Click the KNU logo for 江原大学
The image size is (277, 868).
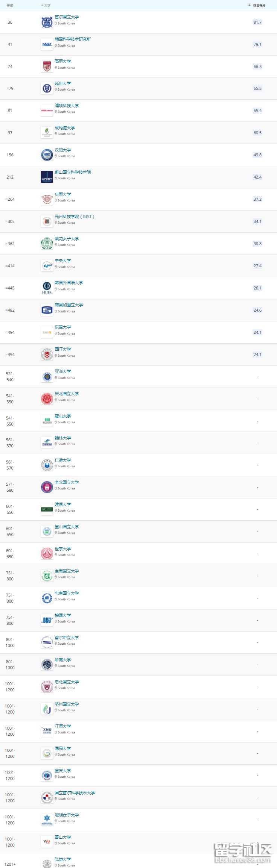47,731
